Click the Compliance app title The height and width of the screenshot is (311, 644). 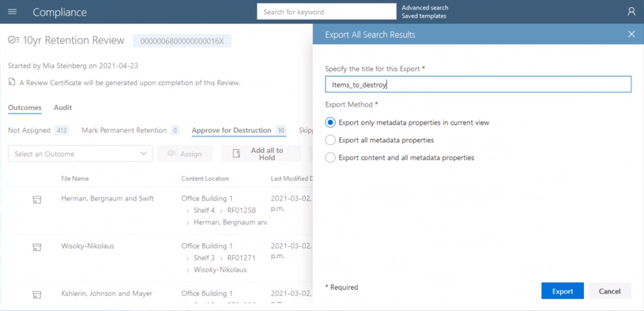click(x=59, y=13)
